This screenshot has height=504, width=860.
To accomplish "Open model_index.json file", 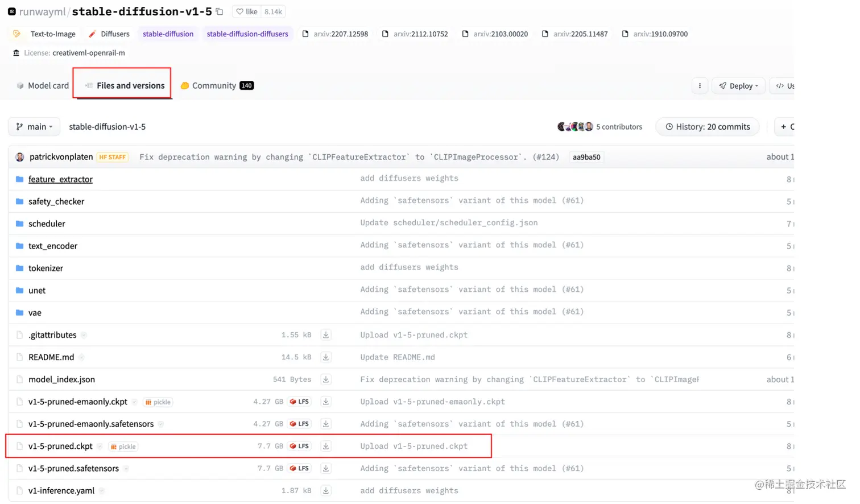I will pos(61,379).
